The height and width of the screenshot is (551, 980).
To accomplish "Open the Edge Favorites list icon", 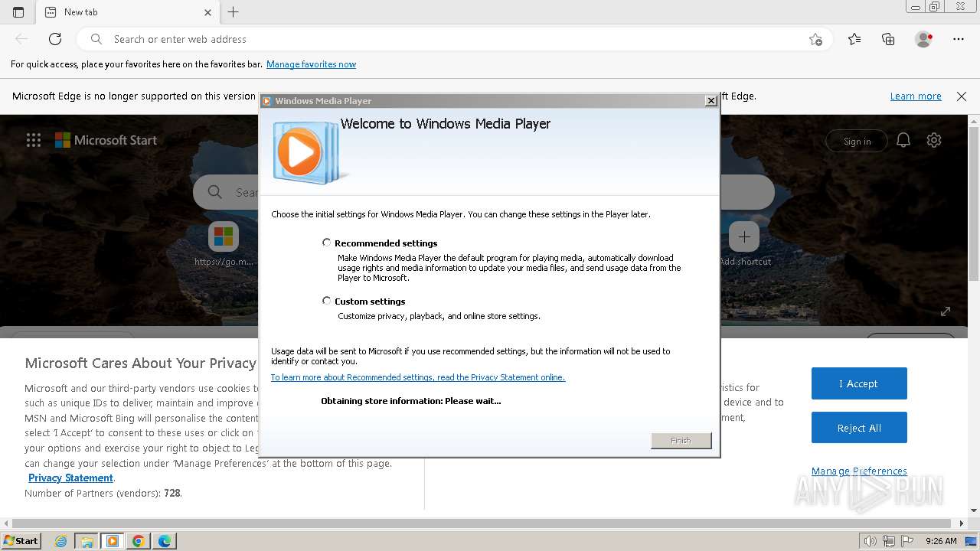I will [854, 39].
